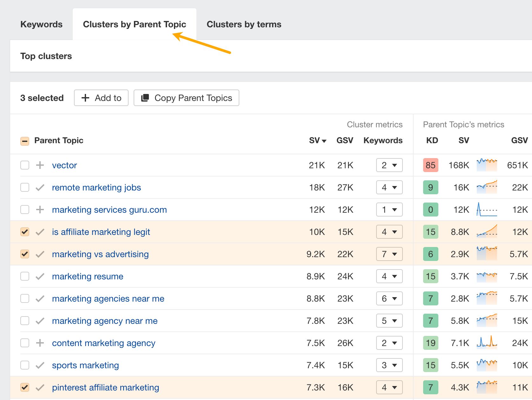Click the SV sort arrow in Cluster metrics

coord(324,141)
